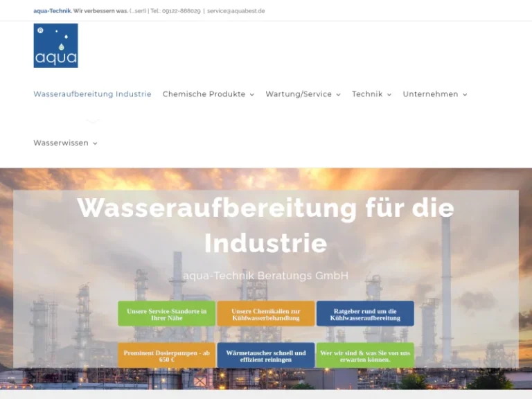
Task: Click 'aqua-Technik.' text in the top bar
Action: pos(53,11)
